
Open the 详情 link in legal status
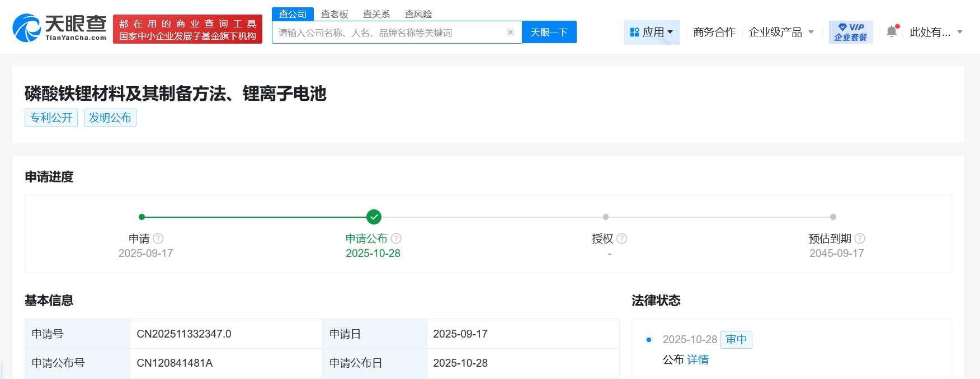[698, 360]
